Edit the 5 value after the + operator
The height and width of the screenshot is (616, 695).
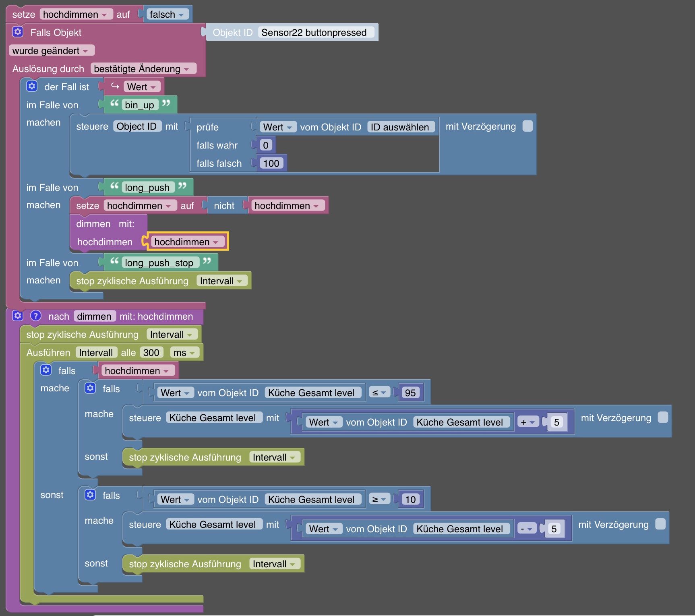pos(556,422)
